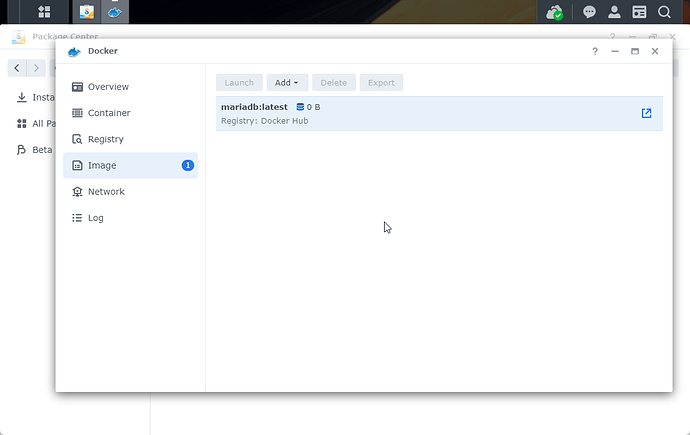Open the Log section

pos(131,218)
